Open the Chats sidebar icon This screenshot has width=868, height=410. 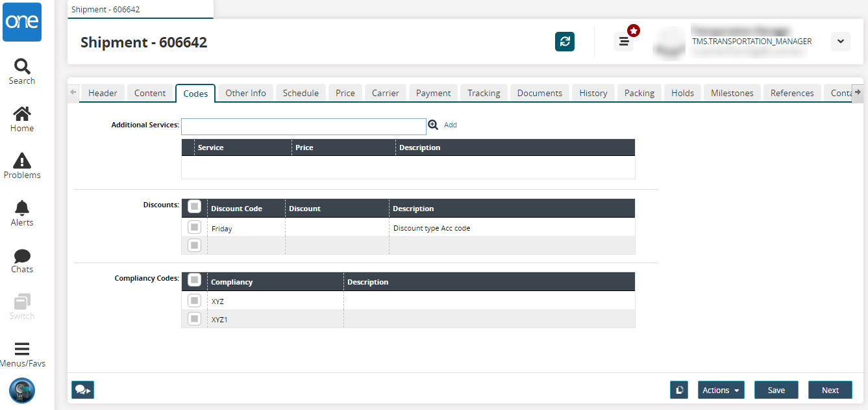coord(22,261)
